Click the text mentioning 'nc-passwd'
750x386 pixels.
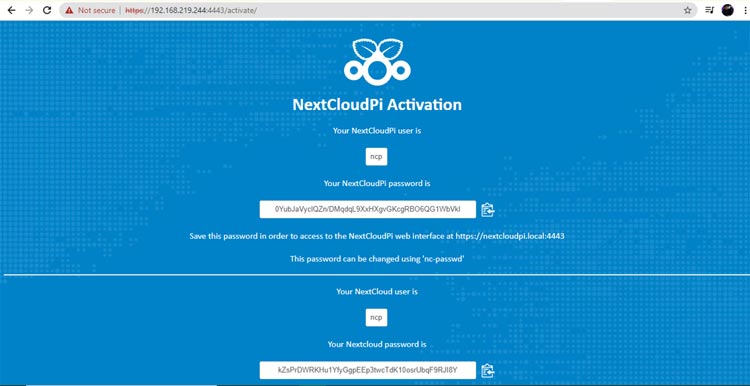(377, 259)
